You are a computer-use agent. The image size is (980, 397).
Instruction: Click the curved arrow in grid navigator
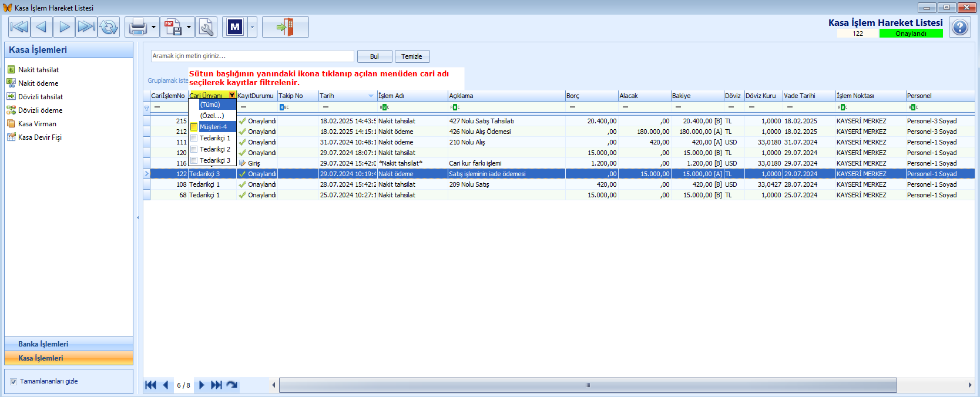click(232, 385)
